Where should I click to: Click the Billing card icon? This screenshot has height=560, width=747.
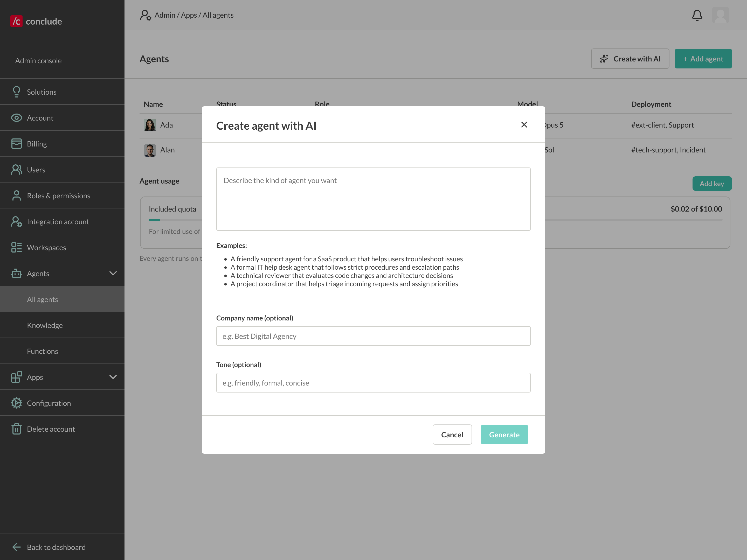pos(16,144)
